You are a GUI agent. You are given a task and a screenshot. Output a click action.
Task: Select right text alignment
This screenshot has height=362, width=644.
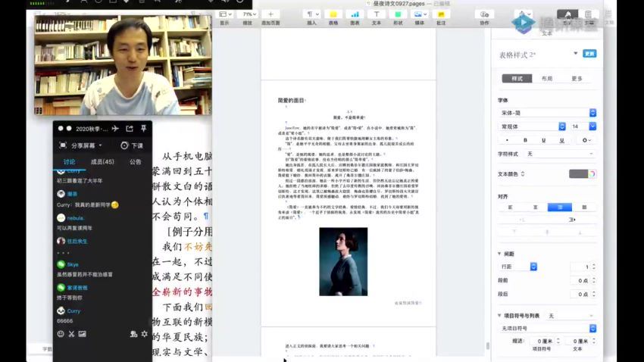coord(560,208)
